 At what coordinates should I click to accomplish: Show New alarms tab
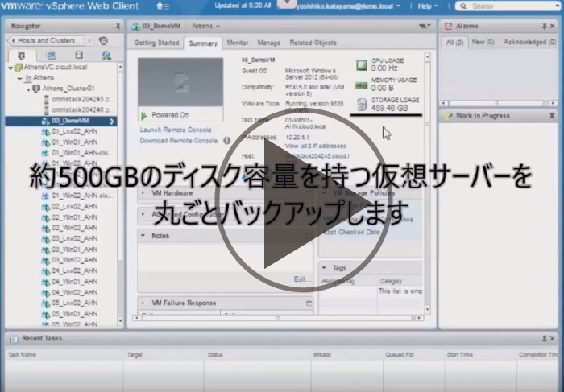pyautogui.click(x=483, y=43)
